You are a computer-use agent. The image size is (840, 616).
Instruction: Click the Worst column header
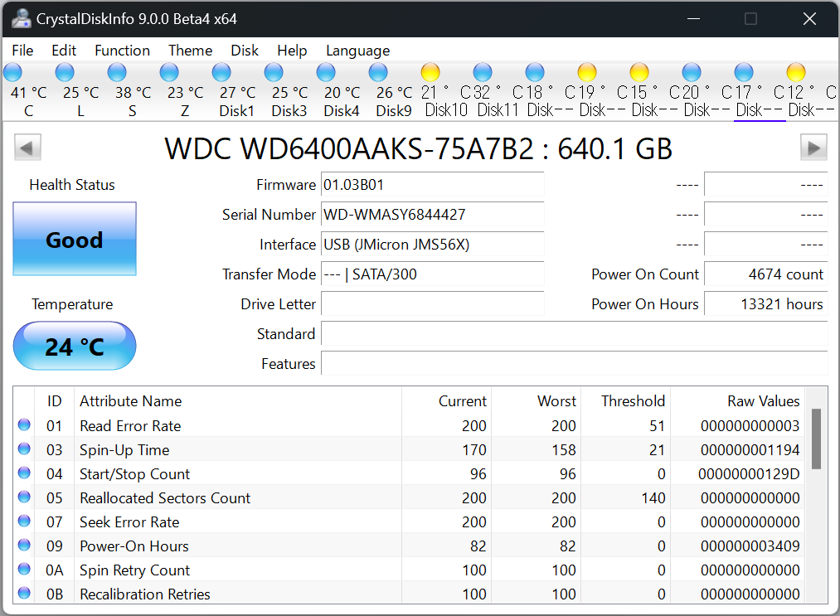click(556, 401)
